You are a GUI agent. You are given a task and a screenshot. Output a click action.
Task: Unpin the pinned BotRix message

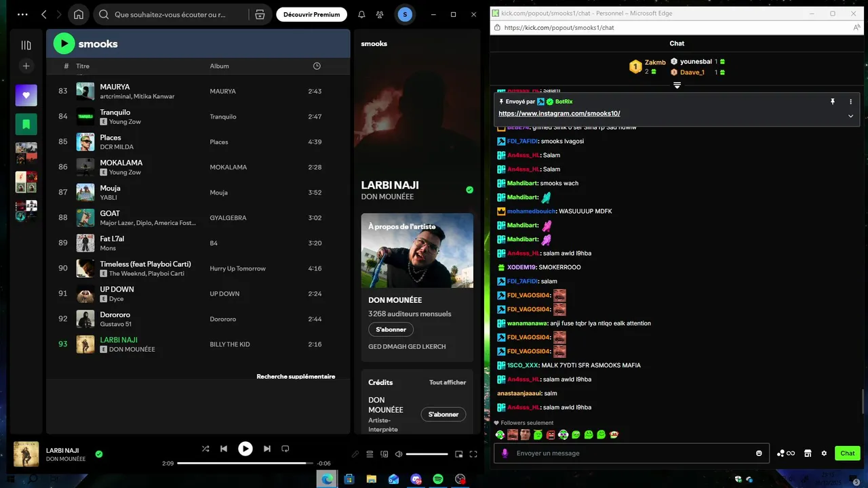[x=833, y=102]
